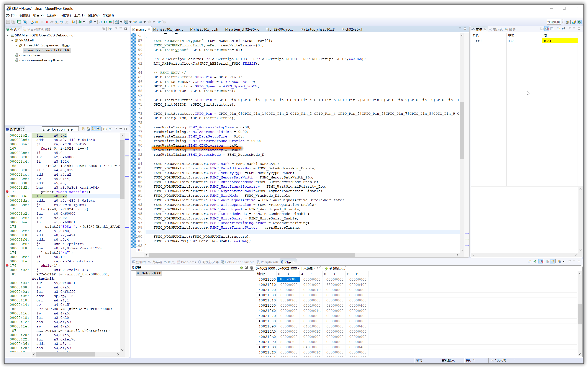The width and height of the screenshot is (588, 368).
Task: Switch to the Peripherals tab
Action: click(267, 262)
